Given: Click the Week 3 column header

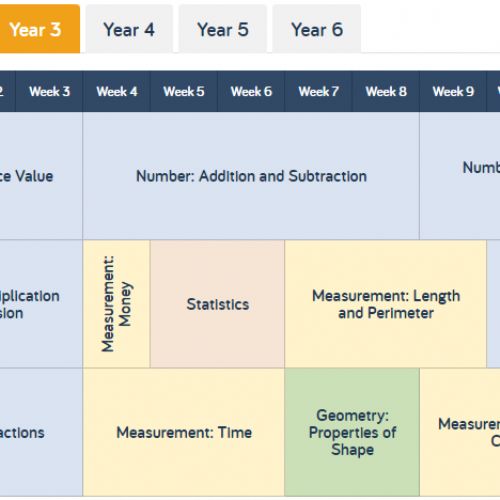Looking at the screenshot, I should click(49, 91).
